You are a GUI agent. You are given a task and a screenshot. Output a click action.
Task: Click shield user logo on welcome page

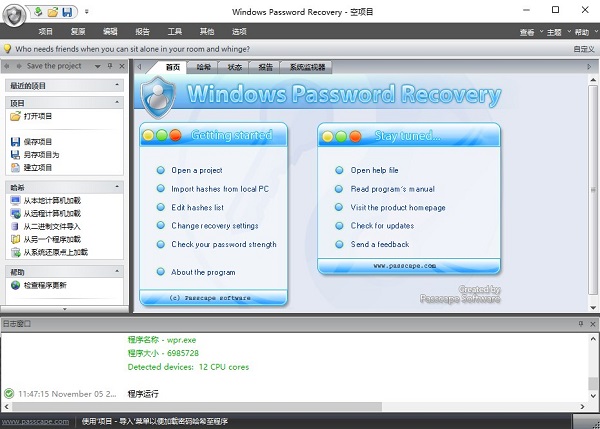pyautogui.click(x=158, y=96)
